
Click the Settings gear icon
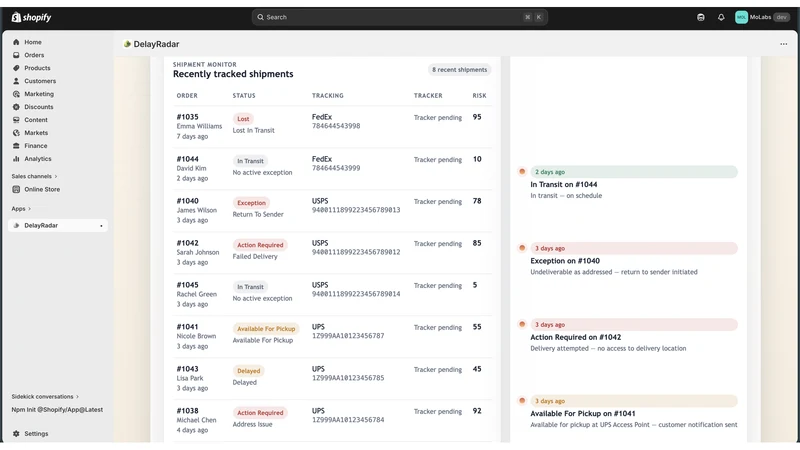pos(16,434)
